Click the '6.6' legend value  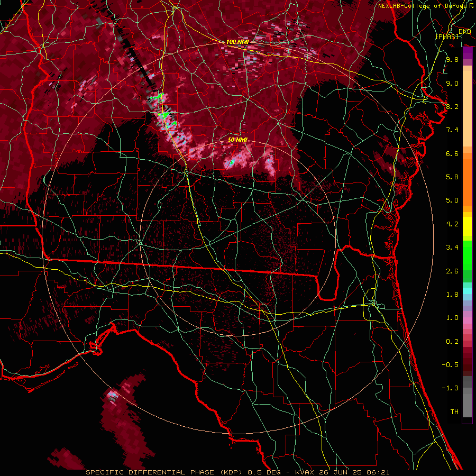[x=452, y=153]
